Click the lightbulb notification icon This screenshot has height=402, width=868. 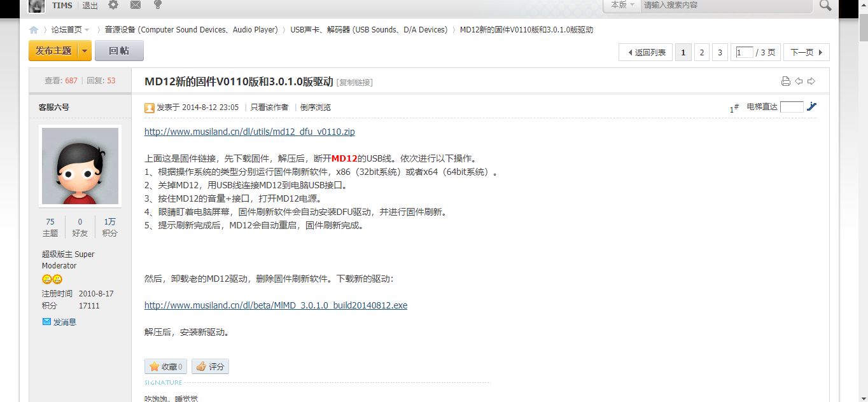[x=157, y=6]
